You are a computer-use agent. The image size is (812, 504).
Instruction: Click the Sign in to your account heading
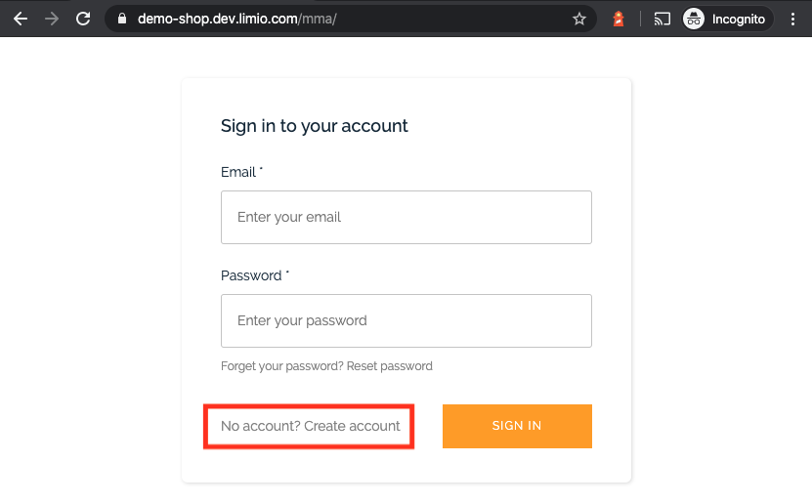(315, 126)
